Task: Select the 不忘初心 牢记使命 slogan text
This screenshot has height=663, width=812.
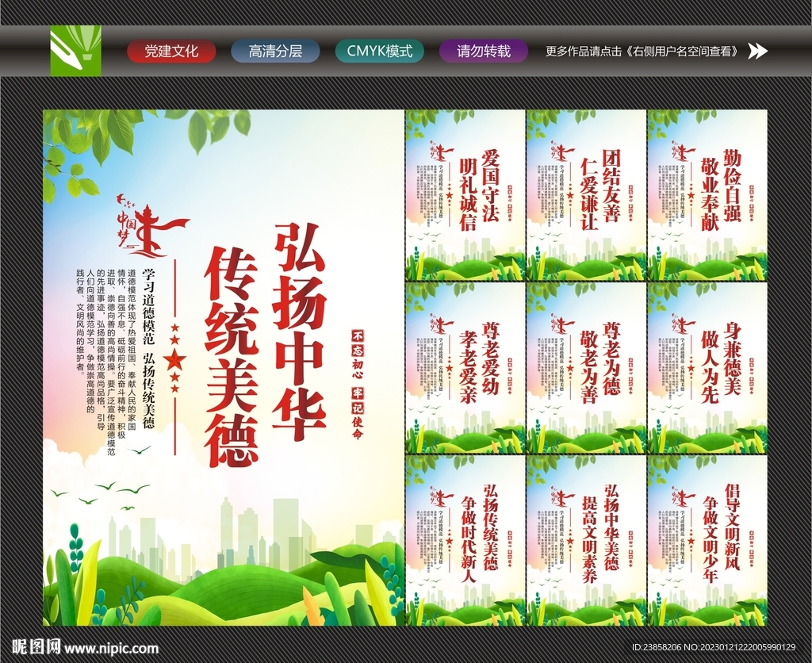Action: click(358, 384)
